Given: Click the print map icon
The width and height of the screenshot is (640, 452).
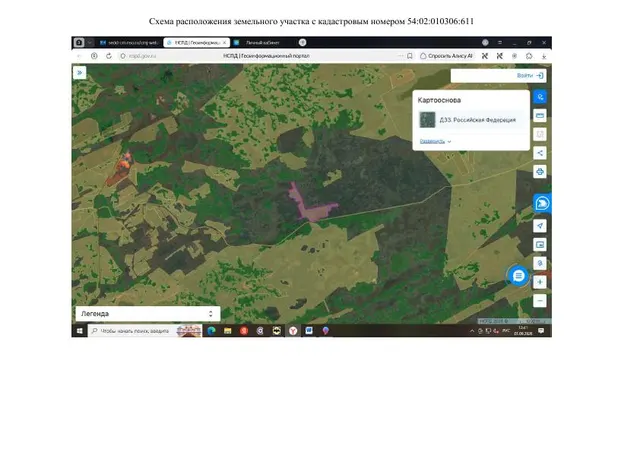Looking at the screenshot, I should [540, 171].
